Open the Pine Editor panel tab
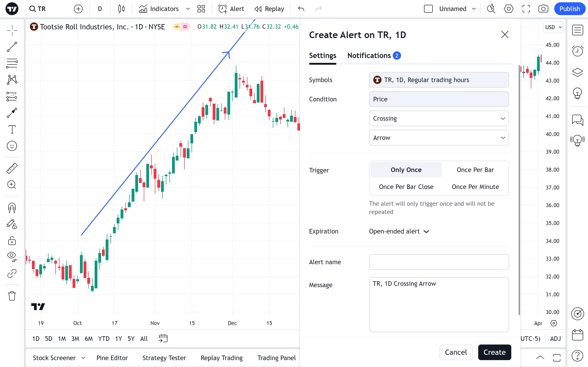The width and height of the screenshot is (588, 367). click(112, 358)
